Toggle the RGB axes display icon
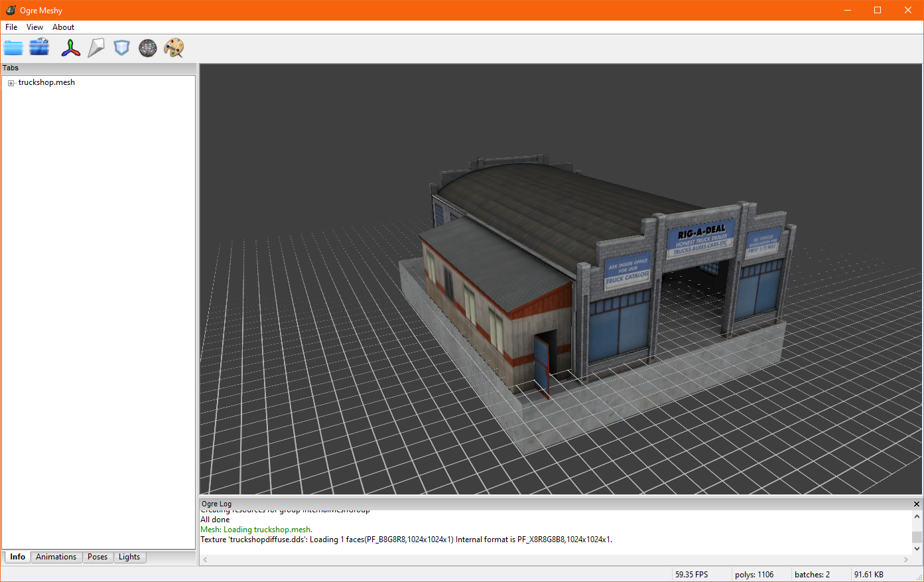The image size is (924, 582). (70, 48)
